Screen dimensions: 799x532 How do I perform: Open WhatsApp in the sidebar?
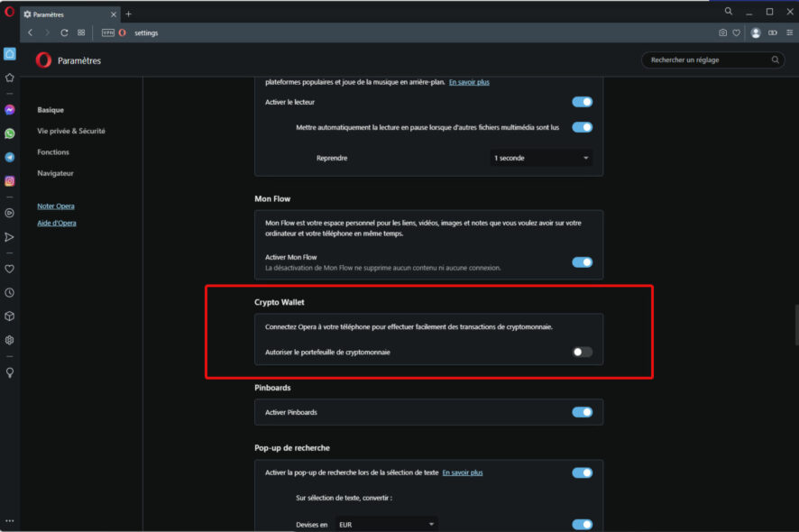[10, 133]
